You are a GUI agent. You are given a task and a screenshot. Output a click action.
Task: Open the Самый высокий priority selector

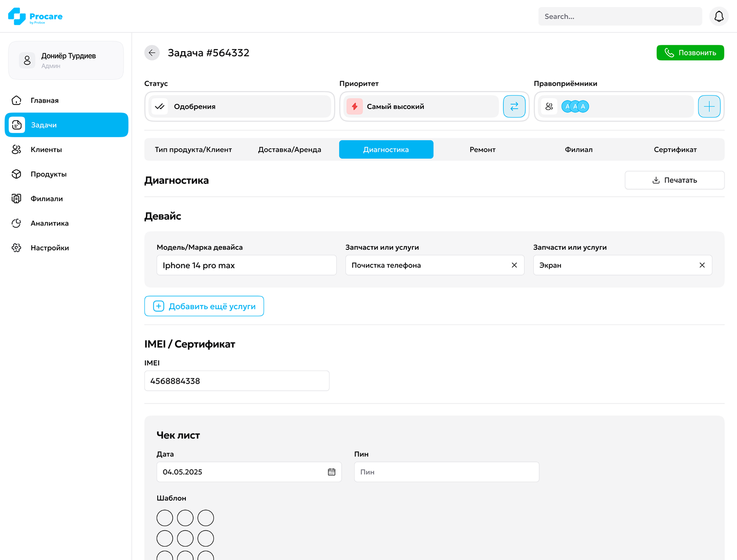coord(421,106)
